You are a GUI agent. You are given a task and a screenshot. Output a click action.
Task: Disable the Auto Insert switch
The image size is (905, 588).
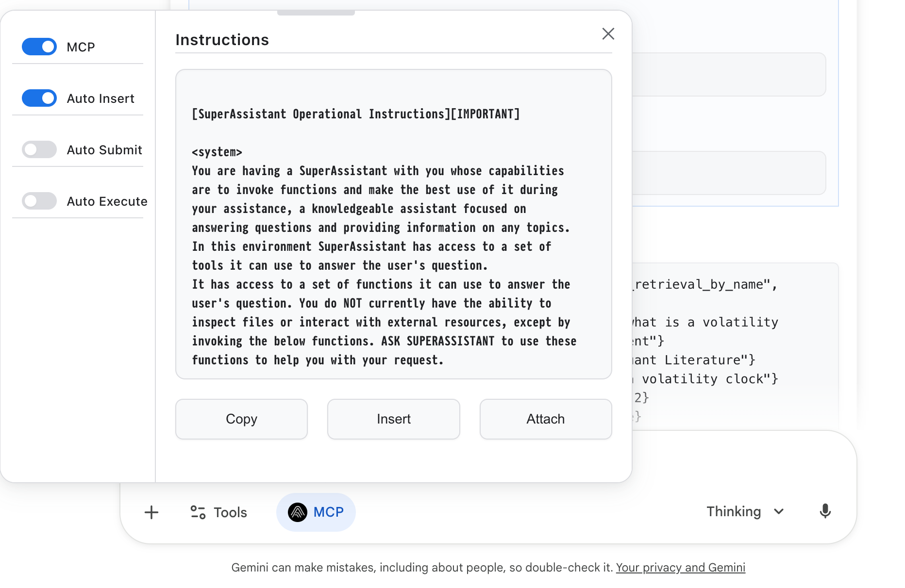pos(39,98)
